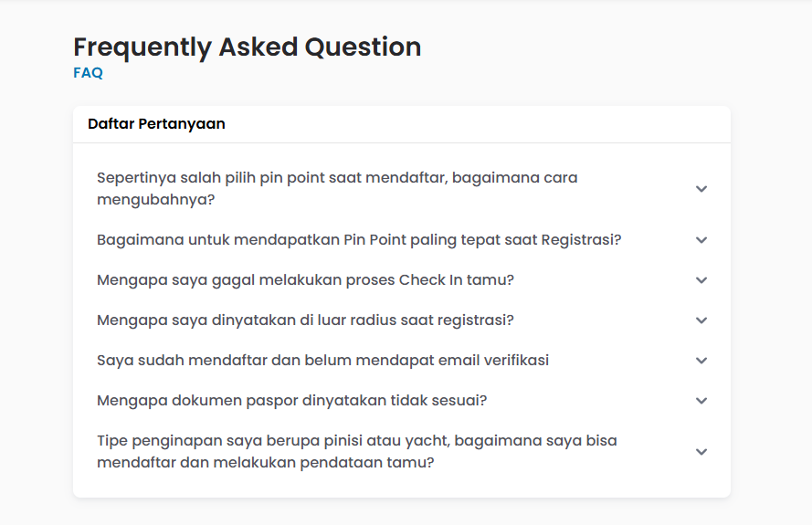Click the 'Frequently Asked Question' heading

(247, 47)
